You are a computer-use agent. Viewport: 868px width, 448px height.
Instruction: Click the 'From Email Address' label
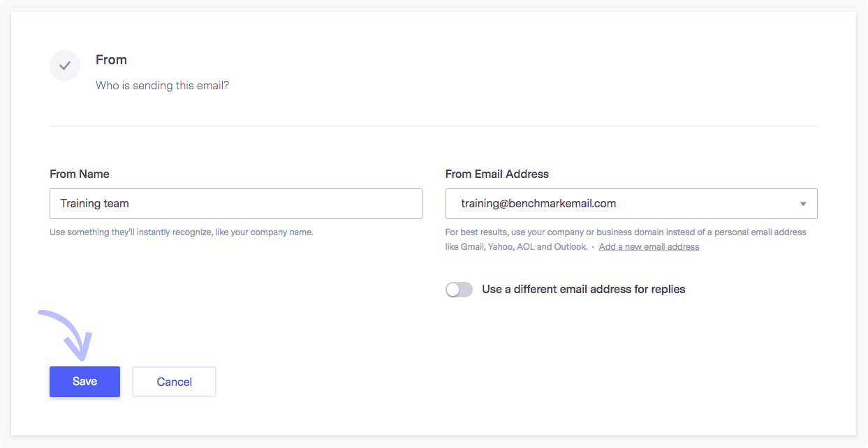coord(497,174)
